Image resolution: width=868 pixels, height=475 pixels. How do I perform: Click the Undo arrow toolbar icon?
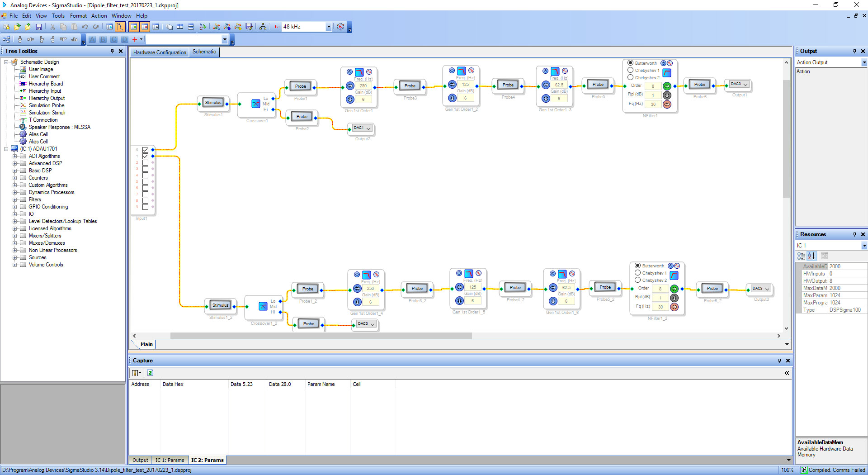[85, 27]
